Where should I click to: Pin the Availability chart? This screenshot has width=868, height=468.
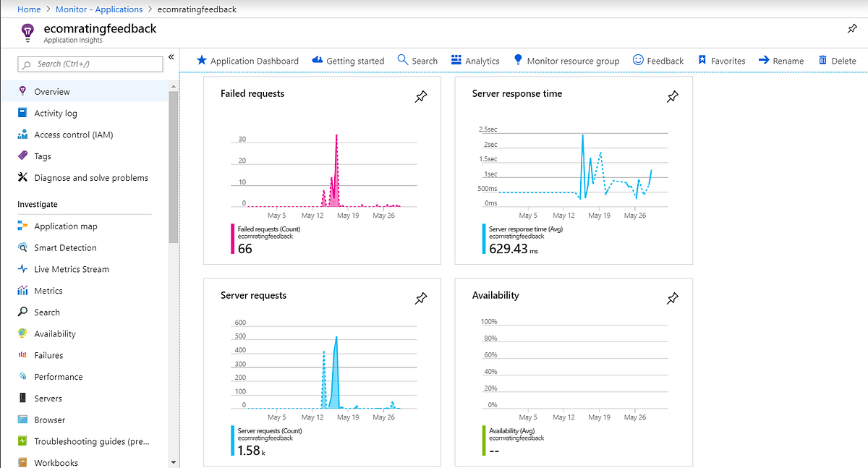tap(673, 298)
